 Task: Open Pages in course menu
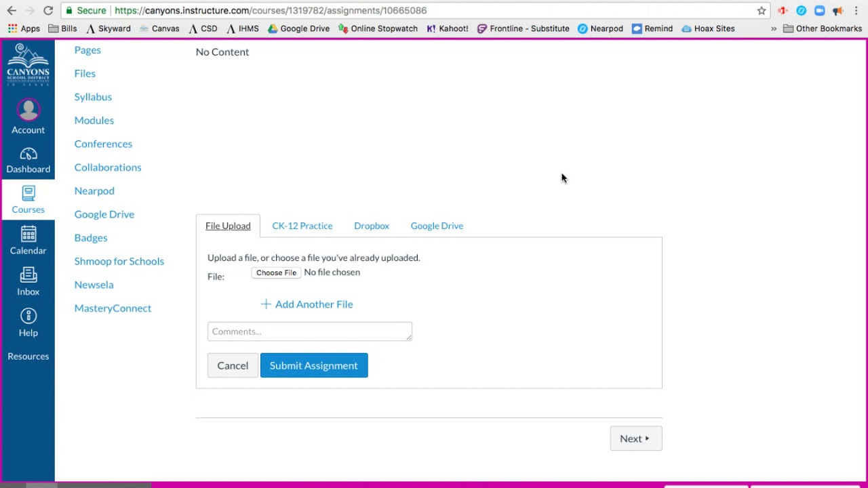(87, 50)
